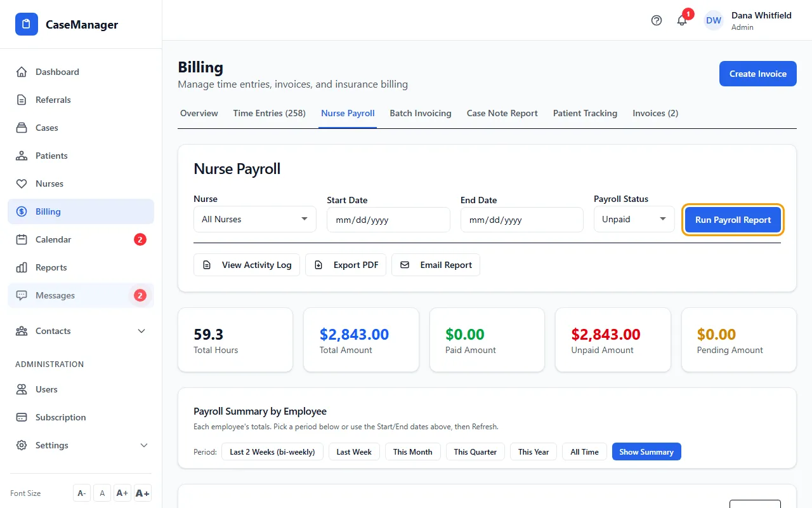This screenshot has height=508, width=812.
Task: Select the This Quarter period
Action: tap(475, 452)
